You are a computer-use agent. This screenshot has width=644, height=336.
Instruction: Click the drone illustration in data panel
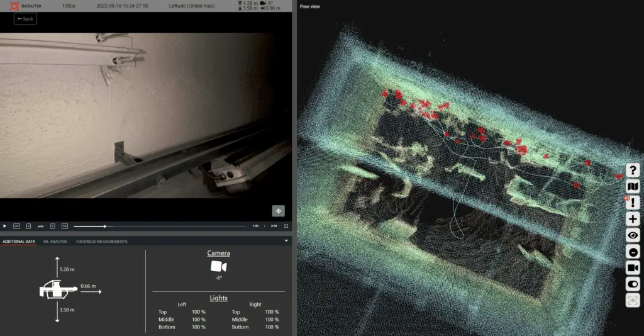click(x=58, y=289)
